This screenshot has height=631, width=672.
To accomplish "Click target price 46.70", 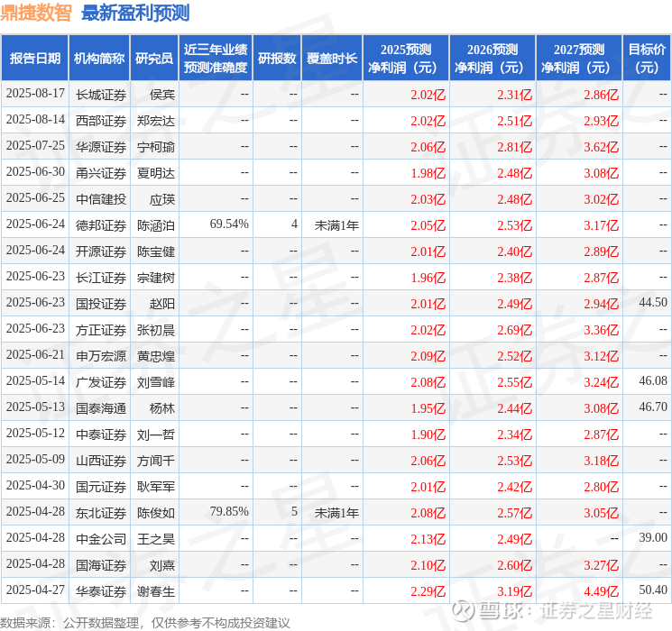I will click(653, 407).
